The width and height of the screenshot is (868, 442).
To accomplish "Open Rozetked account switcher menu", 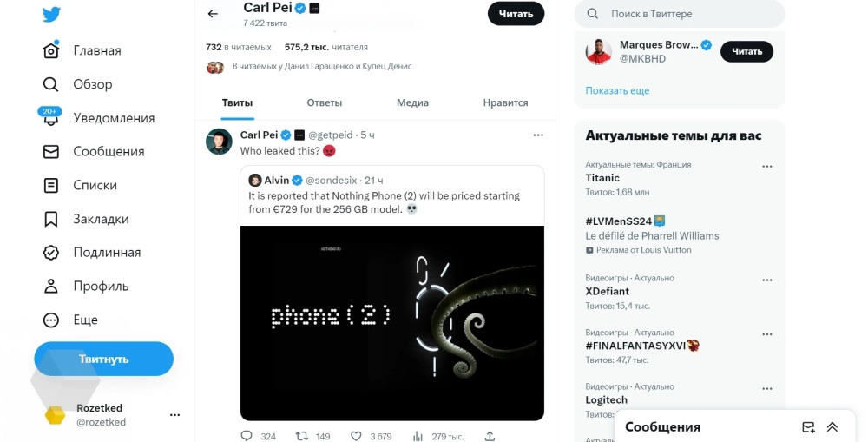I will pyautogui.click(x=174, y=415).
